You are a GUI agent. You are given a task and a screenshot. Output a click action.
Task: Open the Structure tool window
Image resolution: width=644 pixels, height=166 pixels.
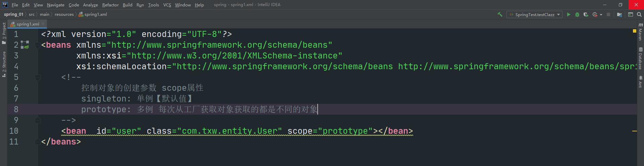click(x=4, y=64)
